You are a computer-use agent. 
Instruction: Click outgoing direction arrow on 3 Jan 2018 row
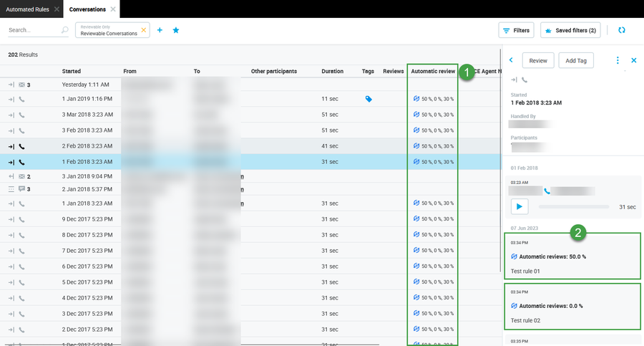point(11,176)
